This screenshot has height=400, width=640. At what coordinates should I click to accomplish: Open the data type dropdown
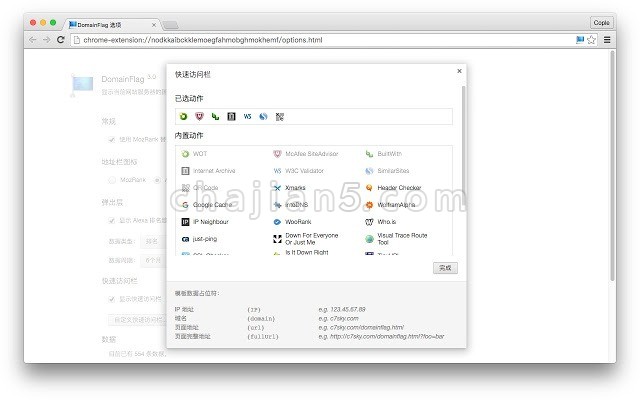click(x=151, y=241)
